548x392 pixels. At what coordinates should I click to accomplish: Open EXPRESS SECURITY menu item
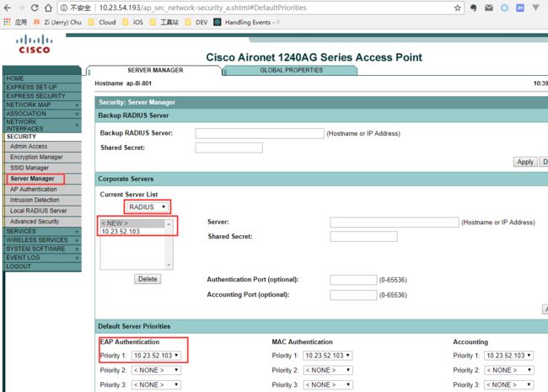[35, 96]
